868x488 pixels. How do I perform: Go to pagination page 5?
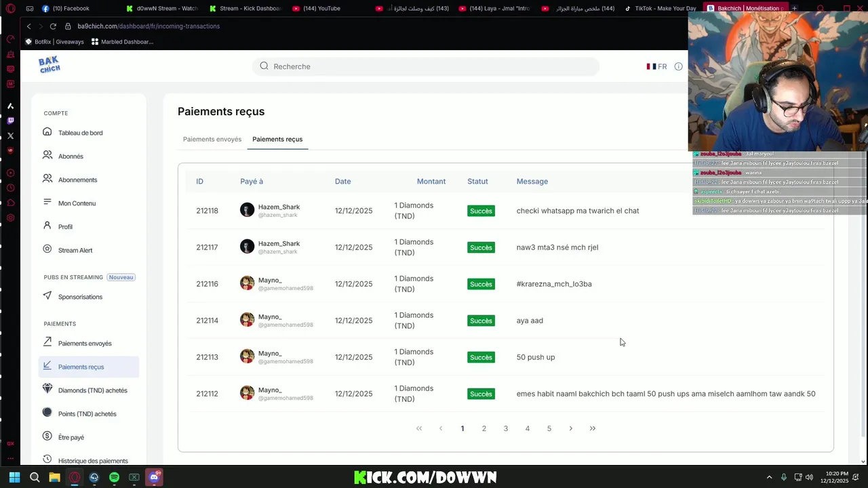coord(549,428)
